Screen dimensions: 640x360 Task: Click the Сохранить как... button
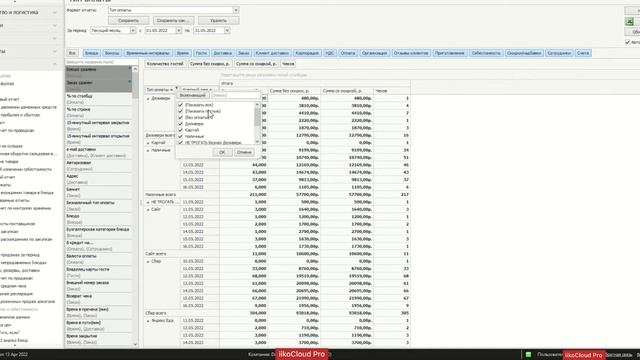pyautogui.click(x=173, y=20)
